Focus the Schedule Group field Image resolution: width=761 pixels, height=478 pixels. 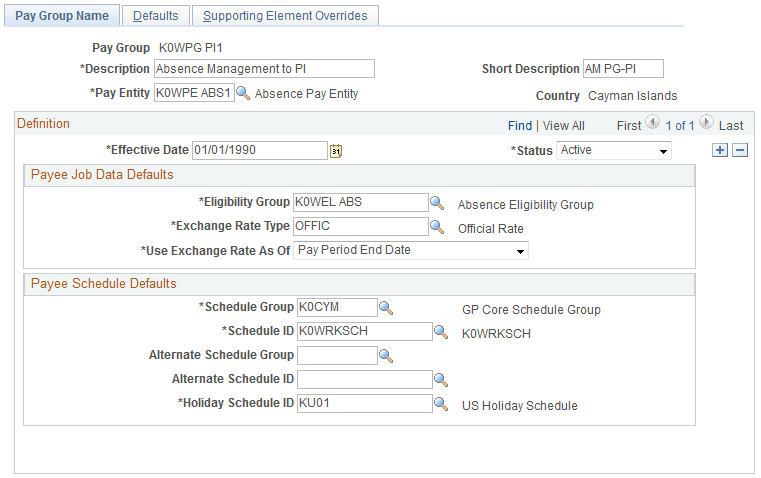(x=337, y=308)
